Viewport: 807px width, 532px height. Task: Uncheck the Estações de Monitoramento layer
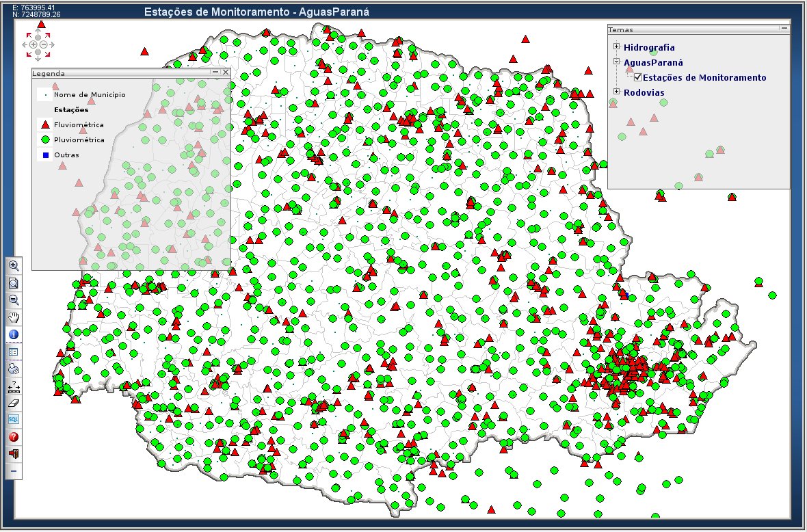(638, 77)
